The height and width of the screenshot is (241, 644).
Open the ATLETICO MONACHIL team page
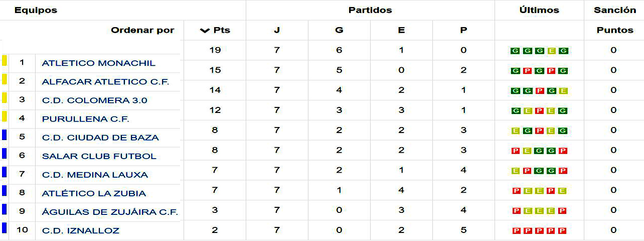point(99,63)
